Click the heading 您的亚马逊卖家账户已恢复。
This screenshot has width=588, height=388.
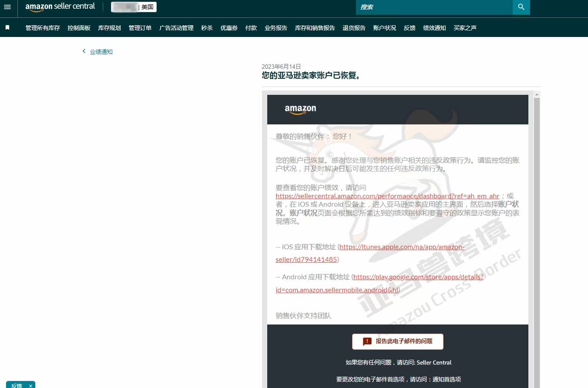click(311, 75)
